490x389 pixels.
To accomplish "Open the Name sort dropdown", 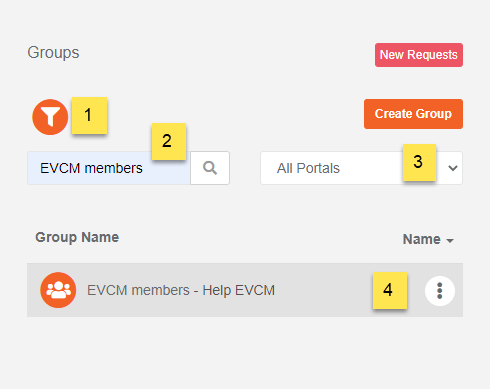I will pos(428,239).
